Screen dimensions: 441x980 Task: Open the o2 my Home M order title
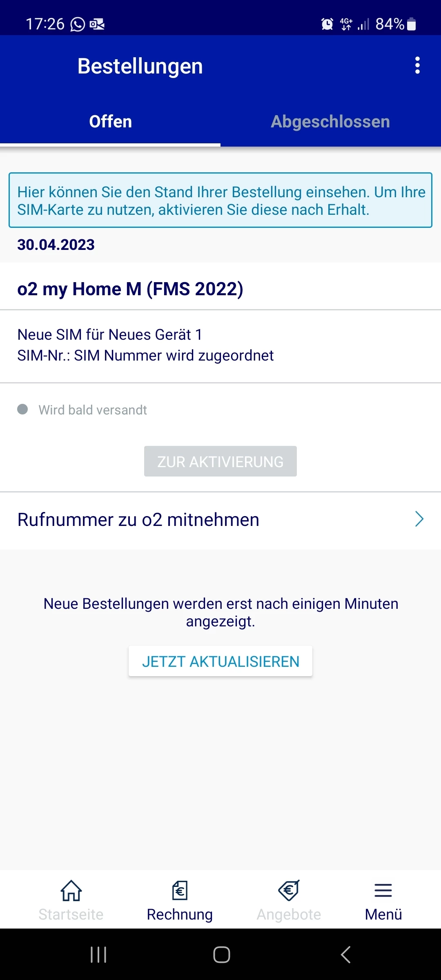coord(130,289)
